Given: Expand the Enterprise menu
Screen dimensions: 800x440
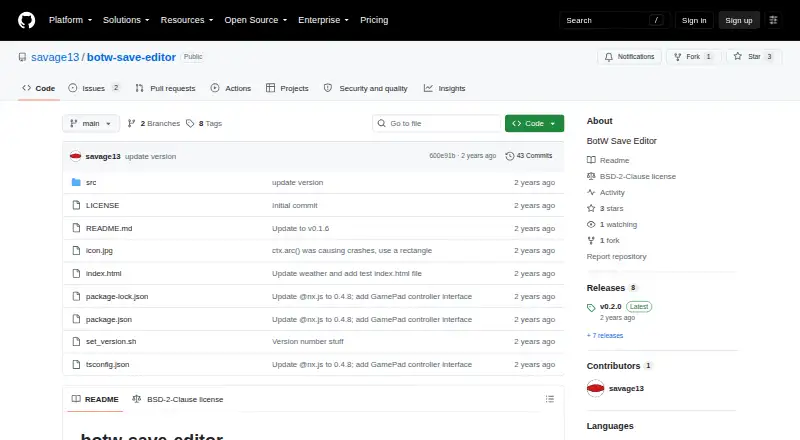Looking at the screenshot, I should 323,20.
